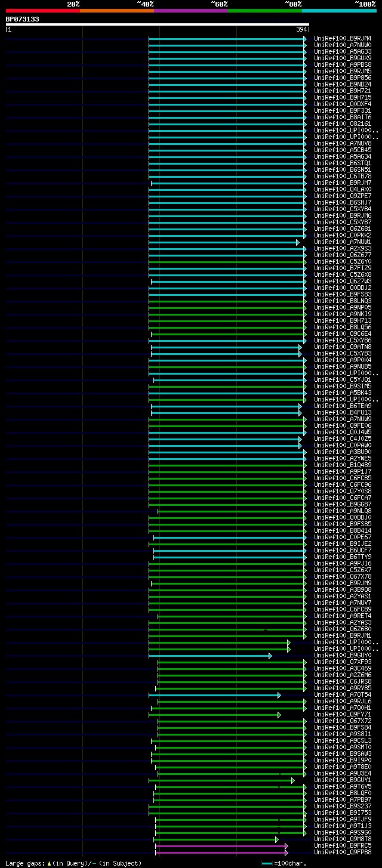This screenshot has width=382, height=868.
Task: Select label UniRef100_Q9FPB8
Action: click(x=343, y=852)
